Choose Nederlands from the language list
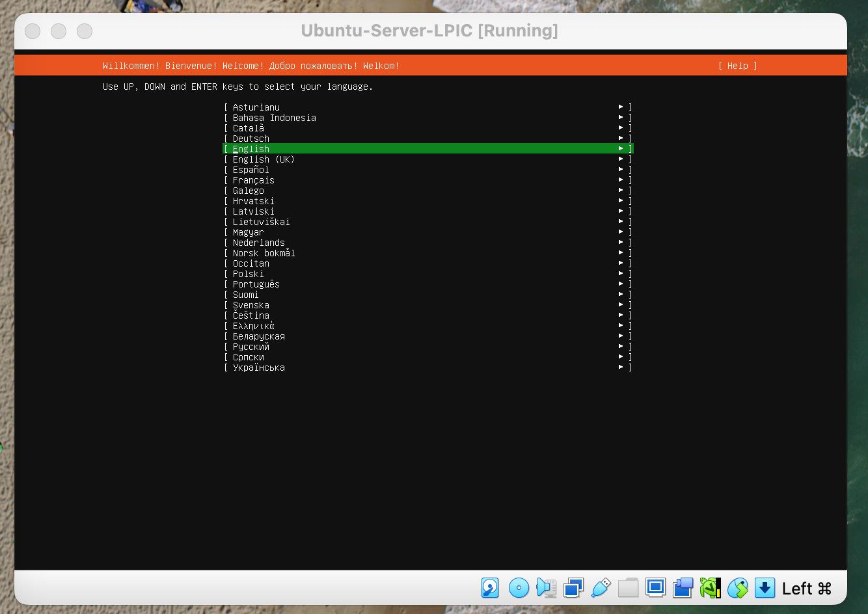The height and width of the screenshot is (614, 868). pyautogui.click(x=427, y=242)
